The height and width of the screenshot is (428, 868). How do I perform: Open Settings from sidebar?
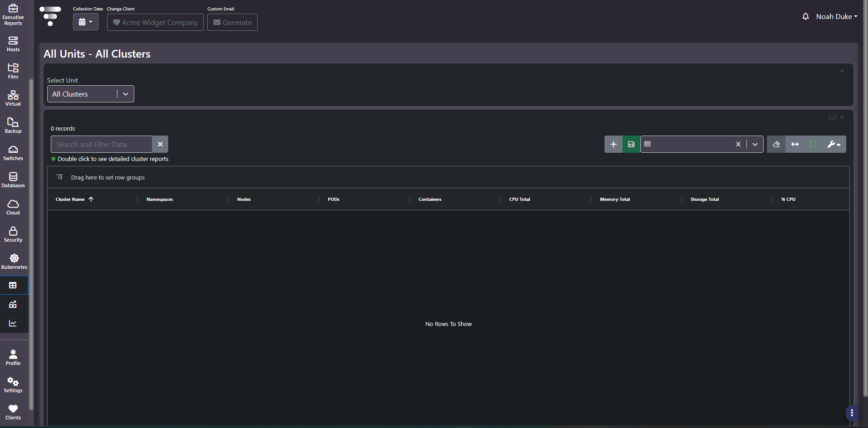[x=13, y=385]
